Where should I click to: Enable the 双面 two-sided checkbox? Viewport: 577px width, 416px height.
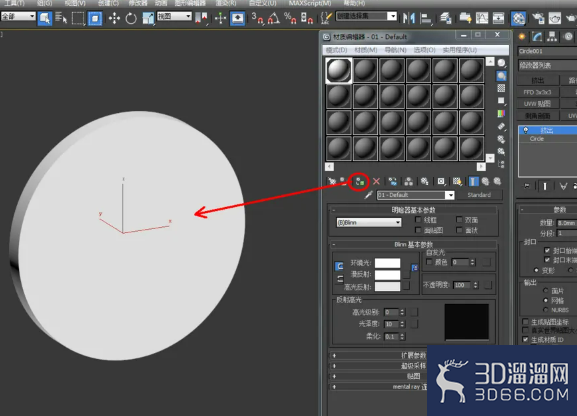tap(459, 220)
